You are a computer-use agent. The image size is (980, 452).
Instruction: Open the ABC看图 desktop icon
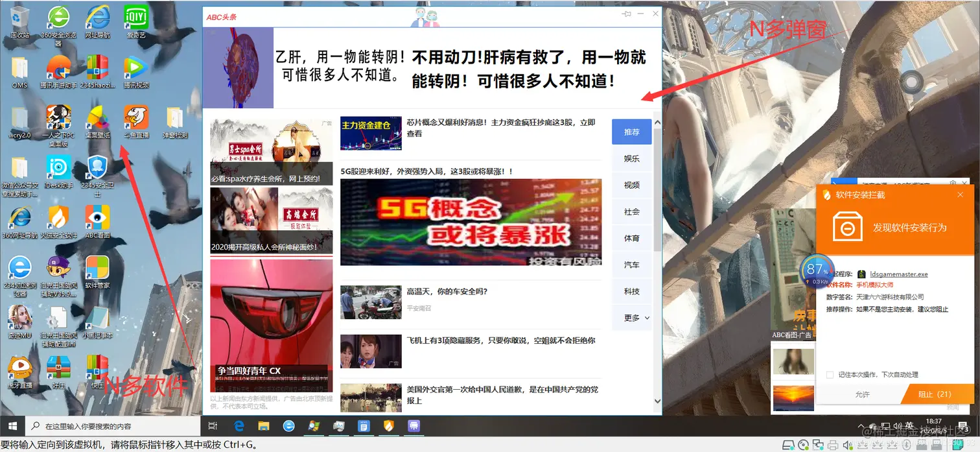tap(97, 222)
